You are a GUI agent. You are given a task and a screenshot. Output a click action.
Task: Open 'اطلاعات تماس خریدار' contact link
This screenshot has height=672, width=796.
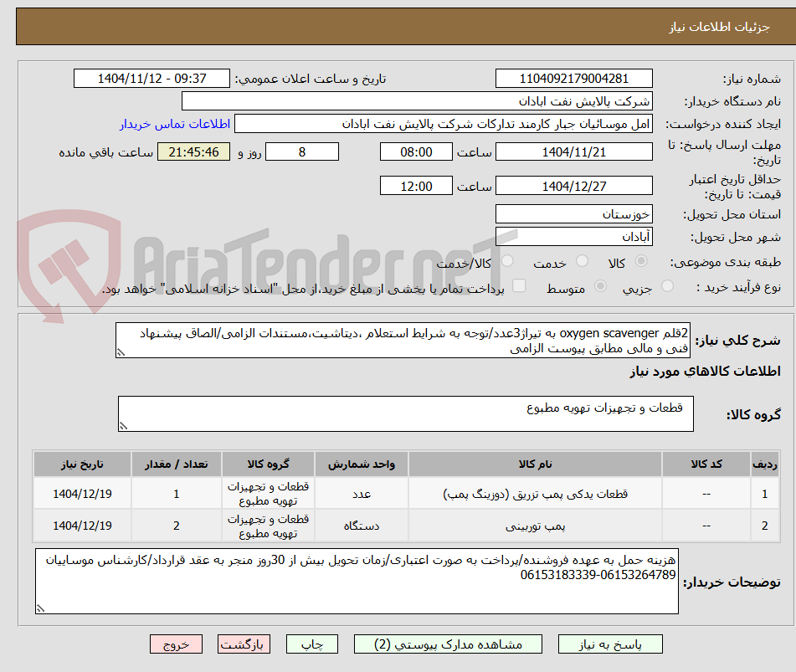pyautogui.click(x=175, y=124)
